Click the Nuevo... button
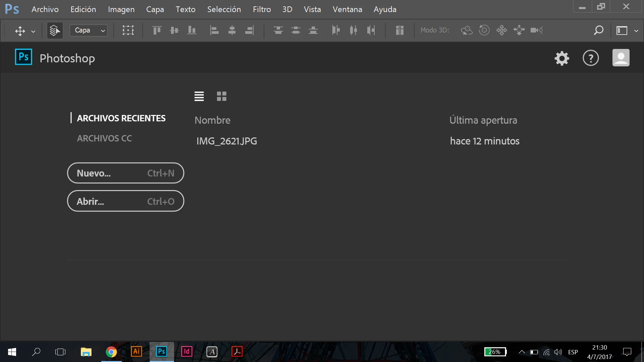644x362 pixels. click(x=125, y=173)
